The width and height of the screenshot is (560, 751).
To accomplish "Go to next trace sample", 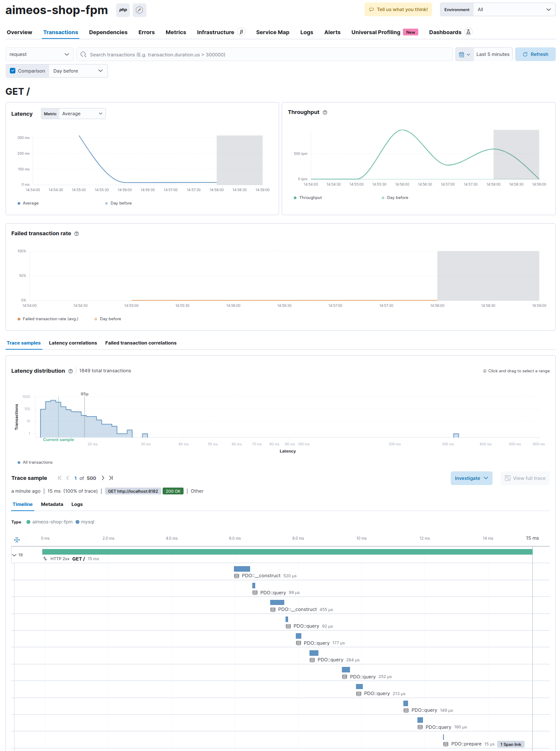I will [x=103, y=478].
